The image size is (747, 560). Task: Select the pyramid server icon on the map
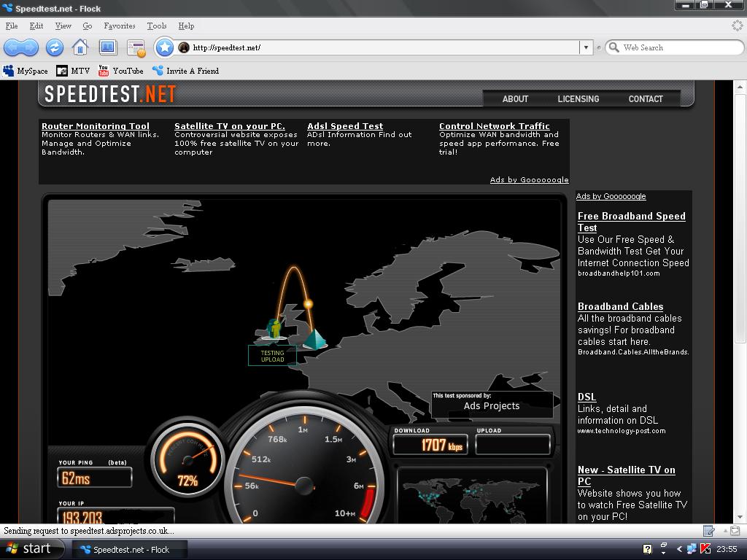point(314,339)
